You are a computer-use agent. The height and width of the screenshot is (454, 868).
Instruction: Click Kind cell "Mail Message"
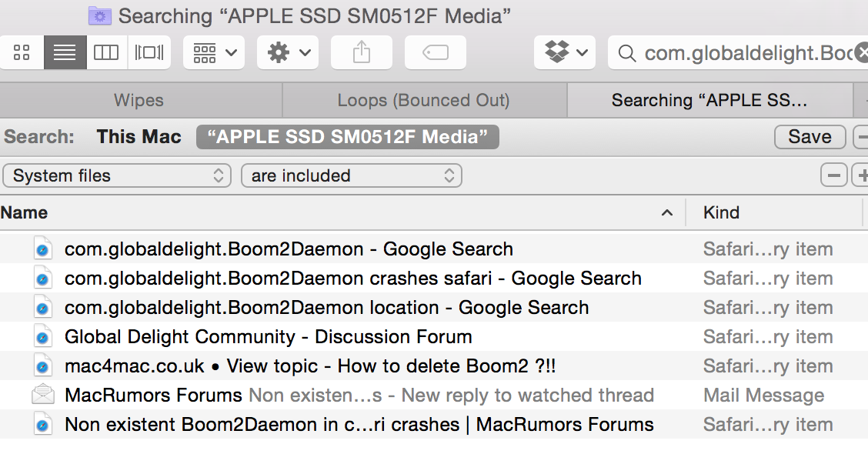point(763,396)
